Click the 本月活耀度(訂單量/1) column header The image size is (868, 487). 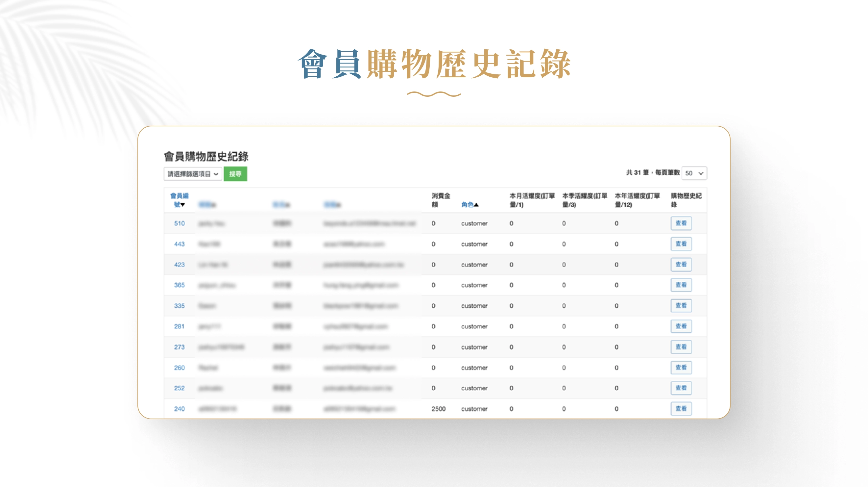pyautogui.click(x=532, y=200)
